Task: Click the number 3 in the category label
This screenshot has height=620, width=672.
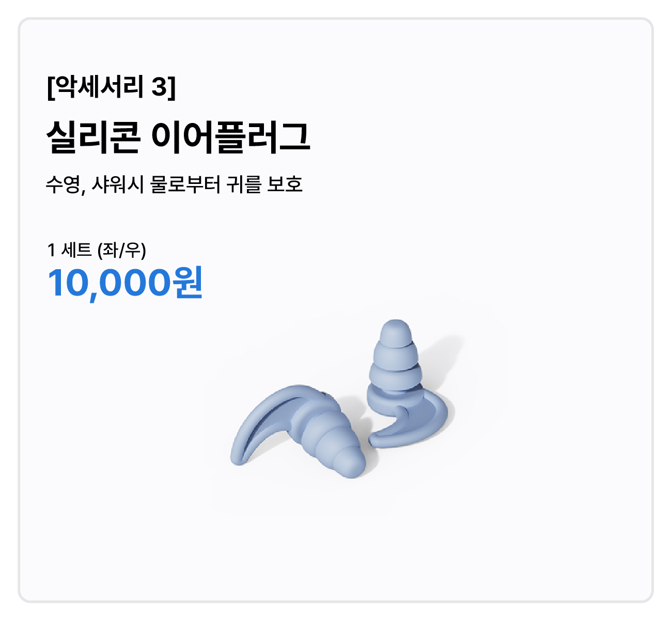Action: click(x=160, y=86)
